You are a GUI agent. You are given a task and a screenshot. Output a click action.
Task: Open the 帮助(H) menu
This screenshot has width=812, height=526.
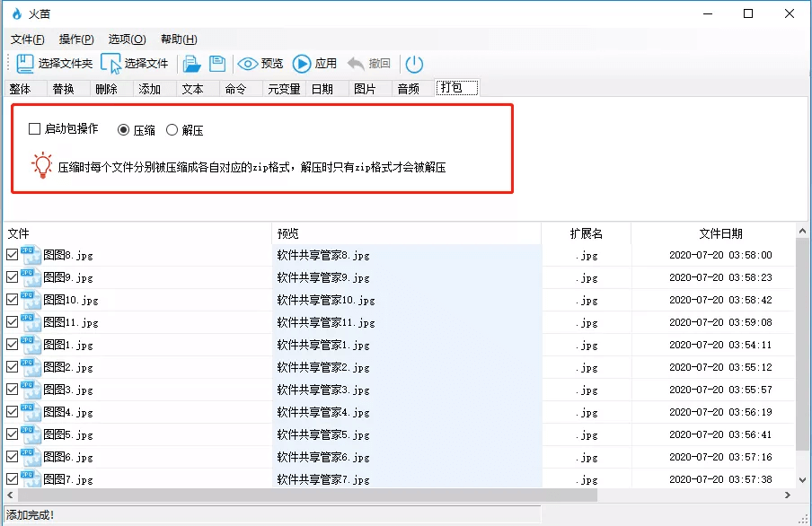179,39
